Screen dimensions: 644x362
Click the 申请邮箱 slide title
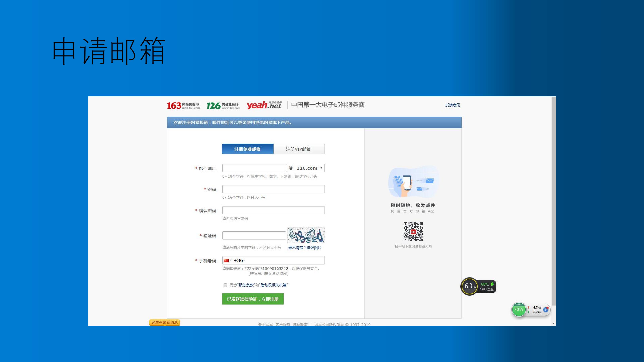click(109, 51)
